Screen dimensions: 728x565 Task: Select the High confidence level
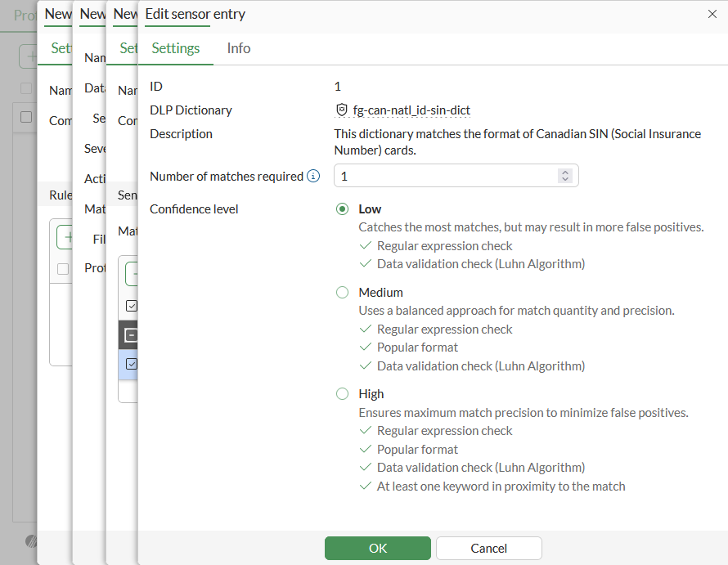click(342, 393)
